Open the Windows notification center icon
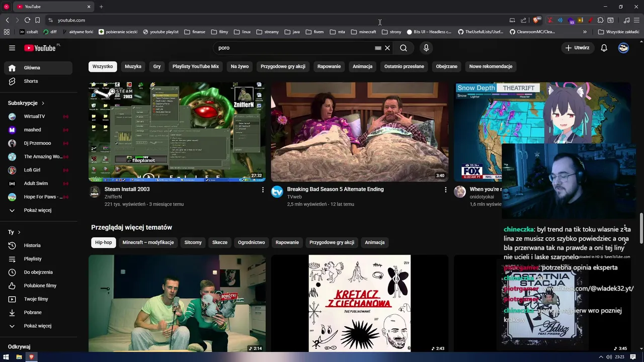The height and width of the screenshot is (362, 644). pos(633,357)
